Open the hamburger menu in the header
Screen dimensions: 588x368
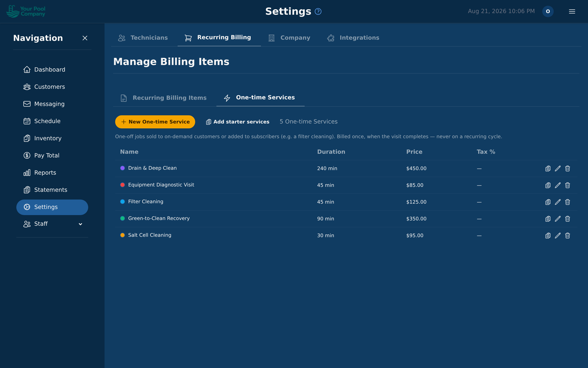tap(572, 11)
